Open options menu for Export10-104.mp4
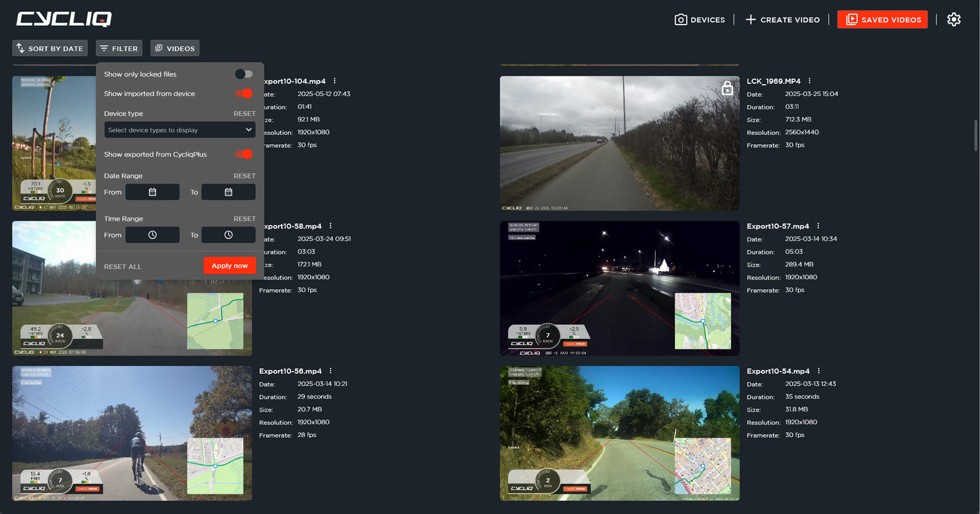Image resolution: width=980 pixels, height=514 pixels. pyautogui.click(x=334, y=79)
